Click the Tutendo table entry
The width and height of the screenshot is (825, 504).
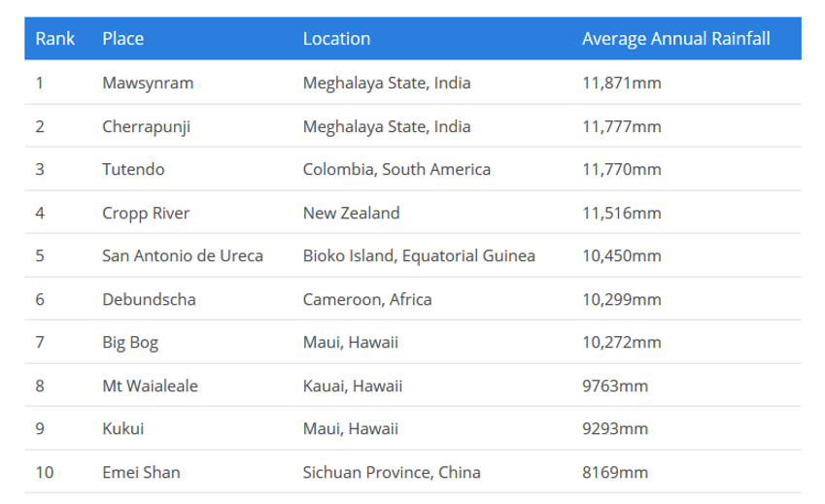coord(133,170)
